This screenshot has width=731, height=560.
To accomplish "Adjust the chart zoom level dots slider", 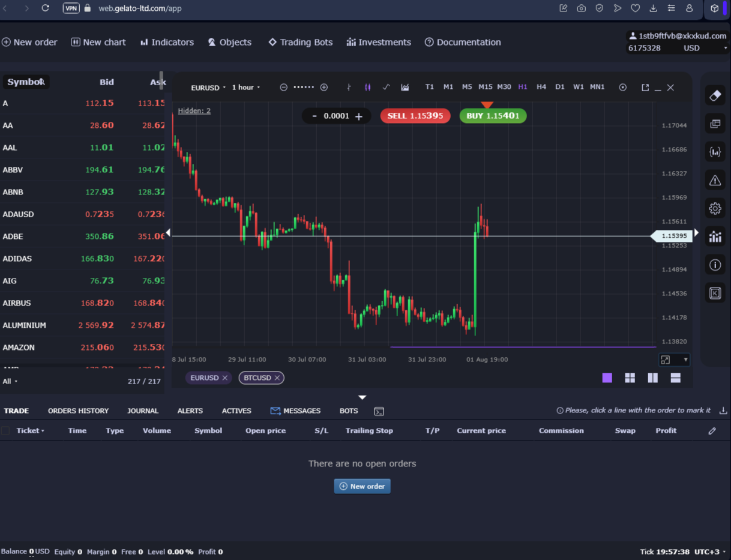I will [x=304, y=88].
